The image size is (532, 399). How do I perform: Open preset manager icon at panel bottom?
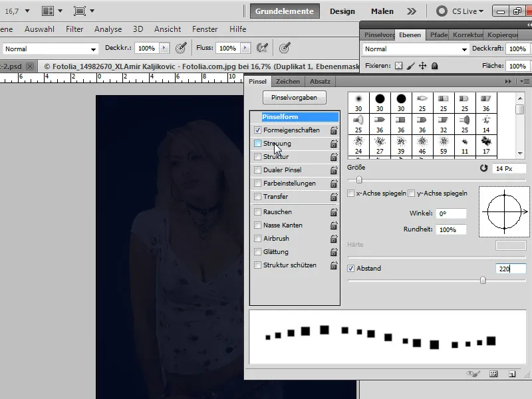[x=493, y=374]
